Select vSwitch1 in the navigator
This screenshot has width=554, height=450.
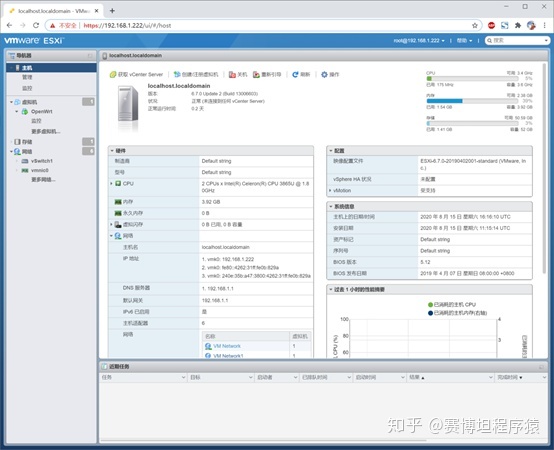coord(42,161)
